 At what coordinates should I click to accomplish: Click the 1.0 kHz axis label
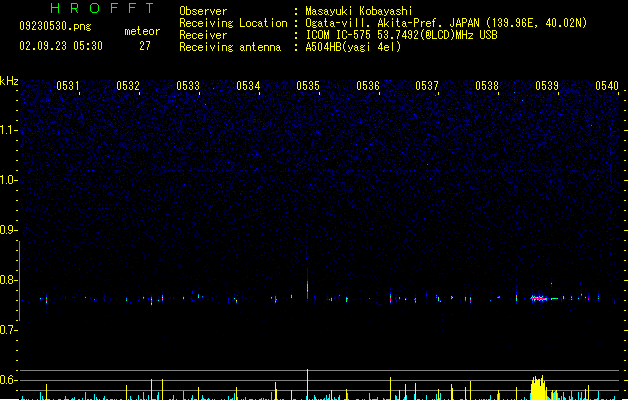click(x=8, y=180)
